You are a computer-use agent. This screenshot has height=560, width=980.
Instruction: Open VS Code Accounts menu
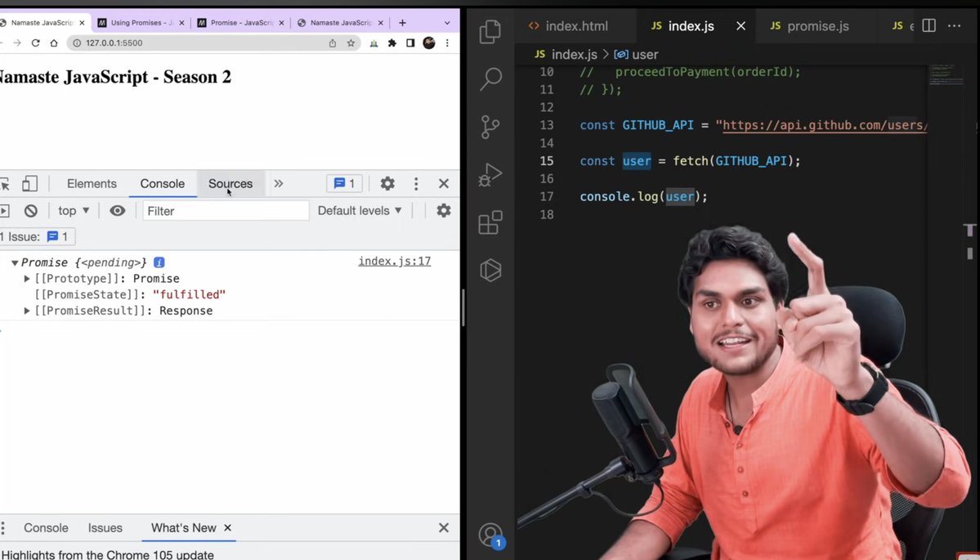[x=490, y=535]
